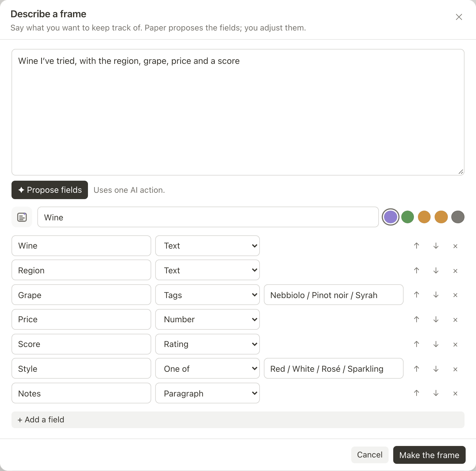The image size is (476, 471).
Task: Open the type dropdown for Region field
Action: click(x=208, y=270)
